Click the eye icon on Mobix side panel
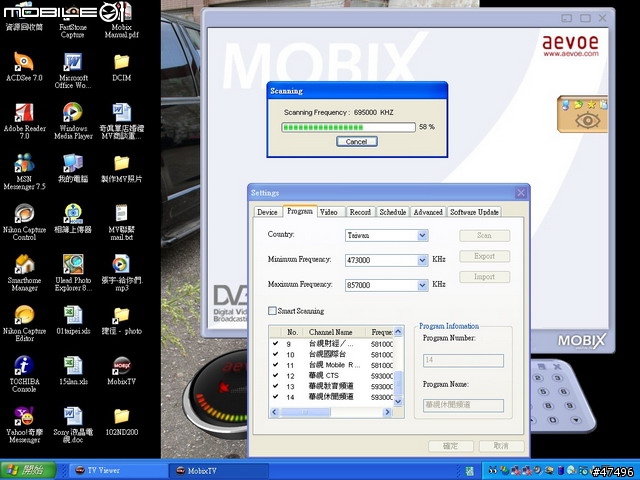 587,121
